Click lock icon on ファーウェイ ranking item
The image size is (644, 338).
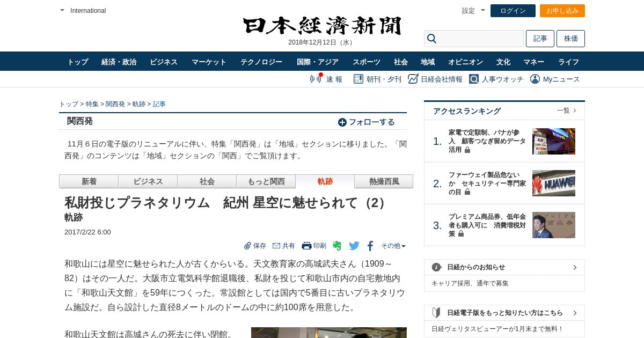(467, 192)
